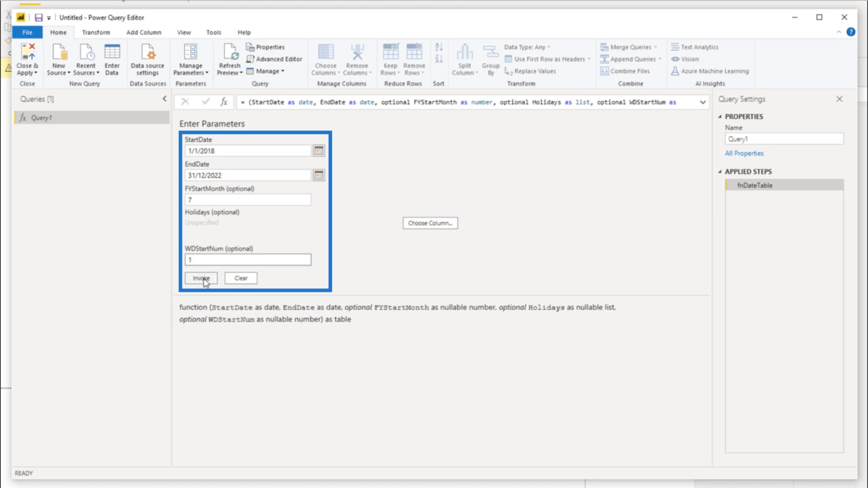This screenshot has height=488, width=868.
Task: Expand the formula bar chevron
Action: point(703,102)
